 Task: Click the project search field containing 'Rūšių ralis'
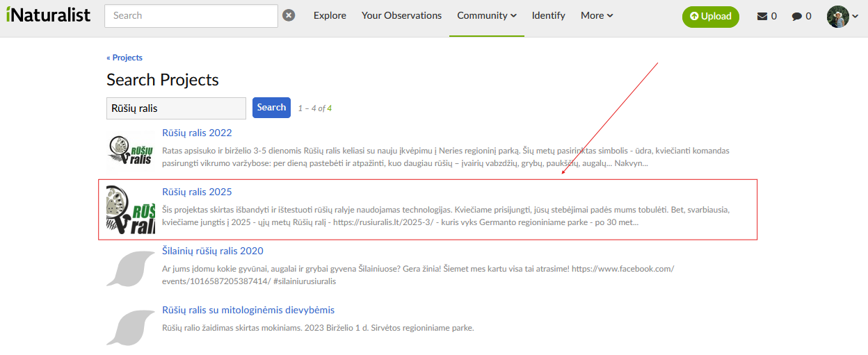pos(176,108)
